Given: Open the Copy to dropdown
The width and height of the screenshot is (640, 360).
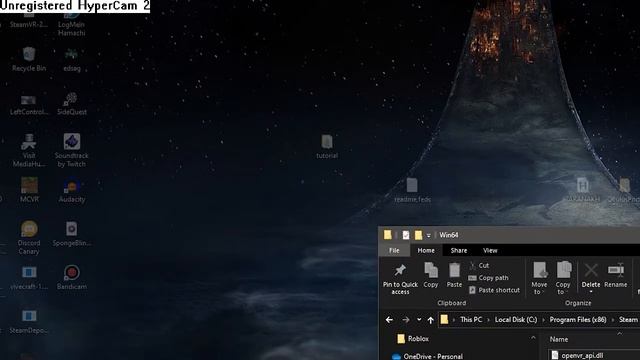Looking at the screenshot, I should [563, 278].
